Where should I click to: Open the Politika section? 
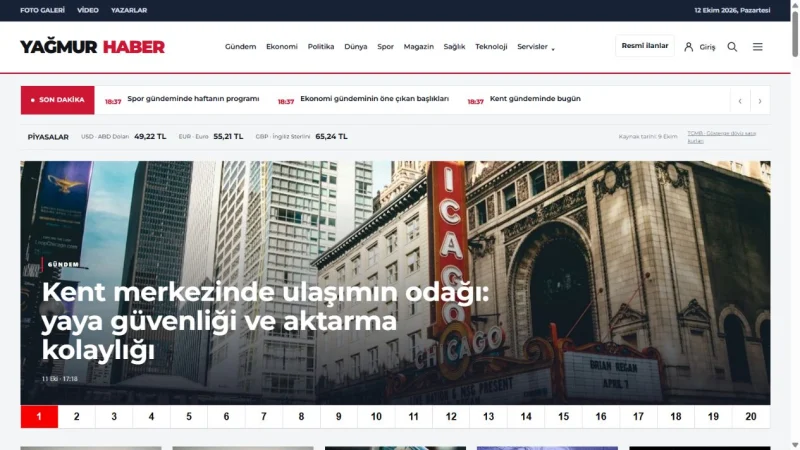pos(321,46)
